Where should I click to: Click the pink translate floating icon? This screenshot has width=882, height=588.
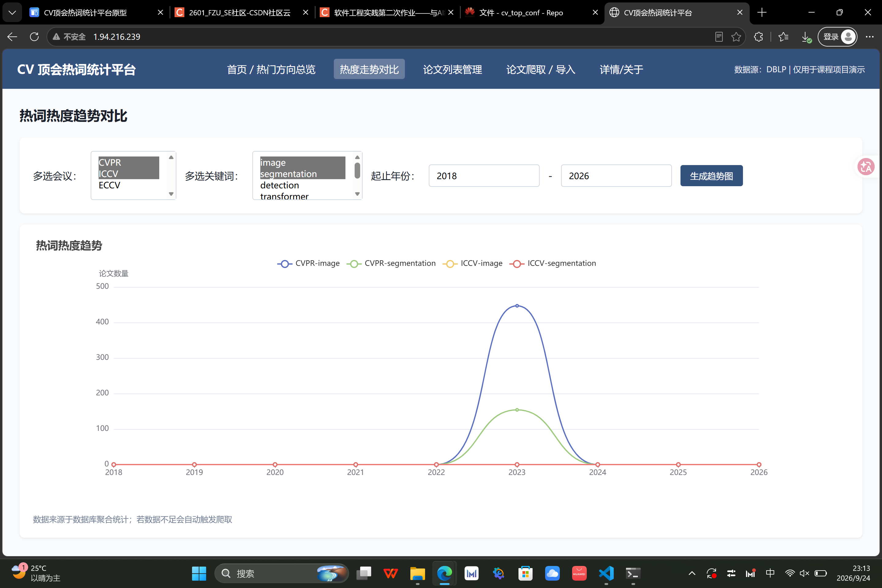pos(866,167)
